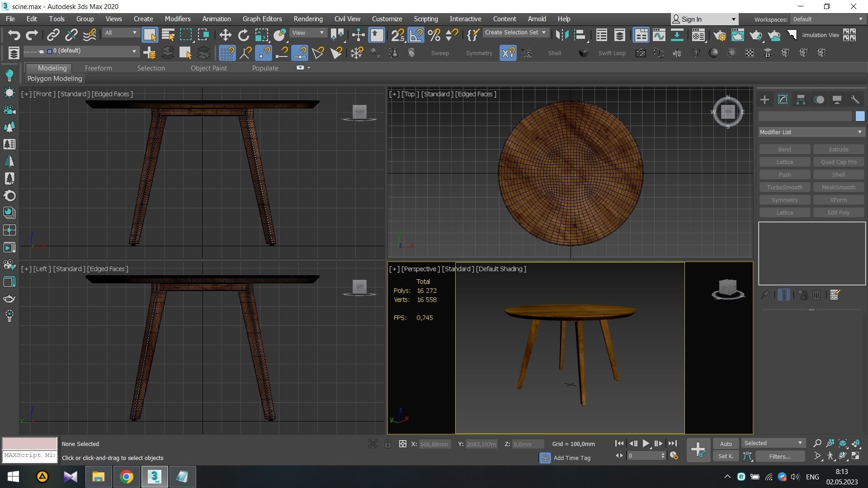The image size is (868, 488).
Task: Switch to the Freeform ribbon tab
Action: [x=98, y=68]
